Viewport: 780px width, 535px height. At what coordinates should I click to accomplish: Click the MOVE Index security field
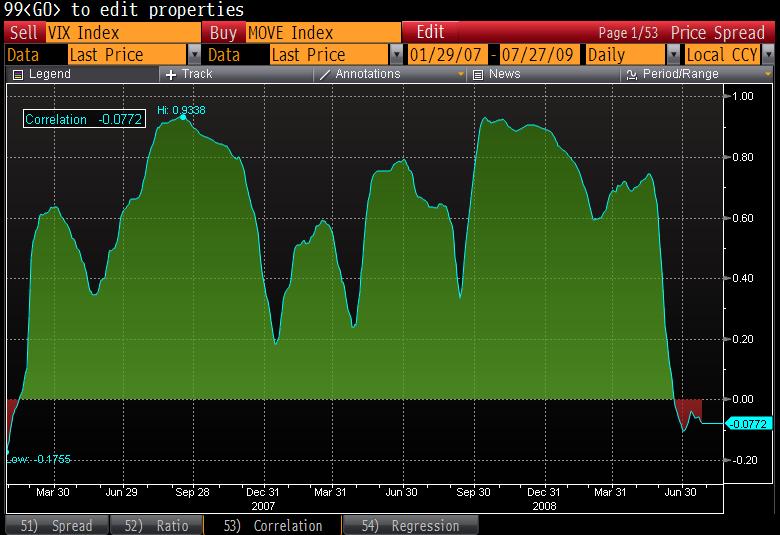coord(322,33)
